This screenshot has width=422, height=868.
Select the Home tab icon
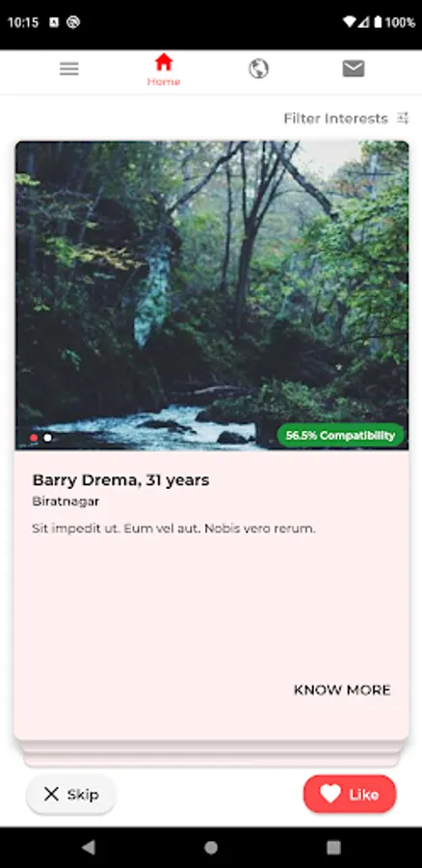point(164,62)
